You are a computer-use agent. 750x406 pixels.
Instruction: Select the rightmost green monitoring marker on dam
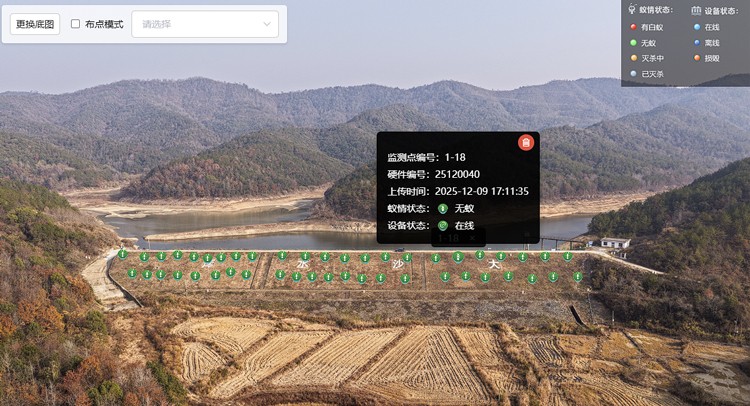click(x=578, y=277)
